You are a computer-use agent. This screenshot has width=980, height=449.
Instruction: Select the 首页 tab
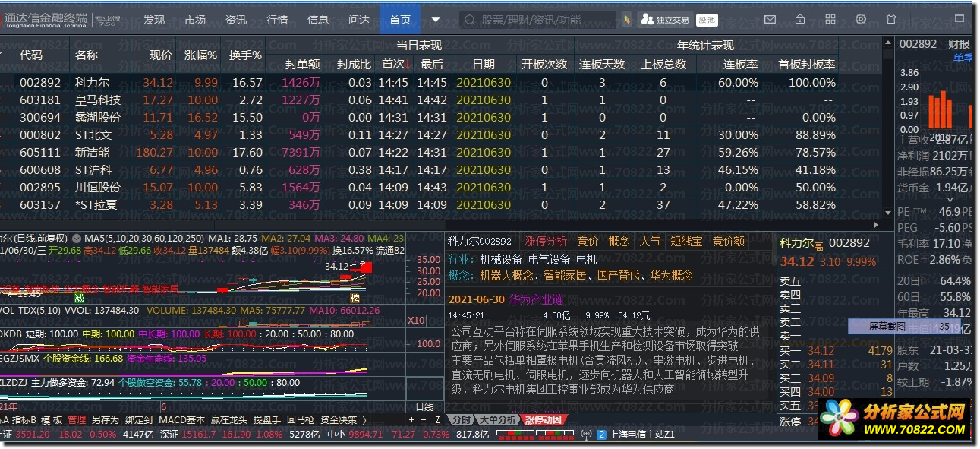point(400,20)
